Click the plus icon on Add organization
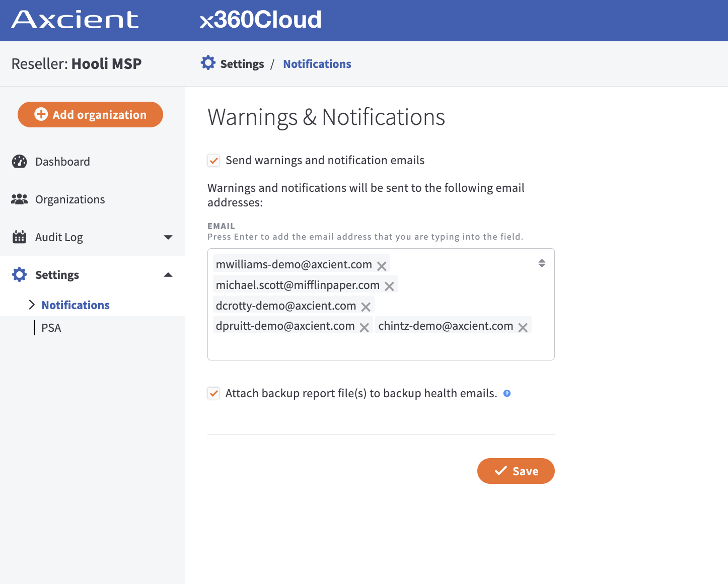This screenshot has height=584, width=728. [x=41, y=114]
